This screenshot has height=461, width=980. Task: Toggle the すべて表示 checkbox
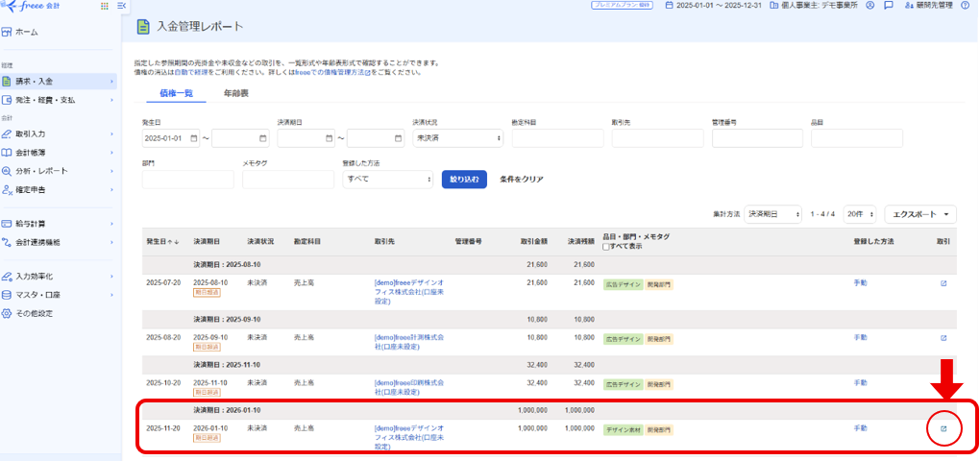click(x=605, y=246)
